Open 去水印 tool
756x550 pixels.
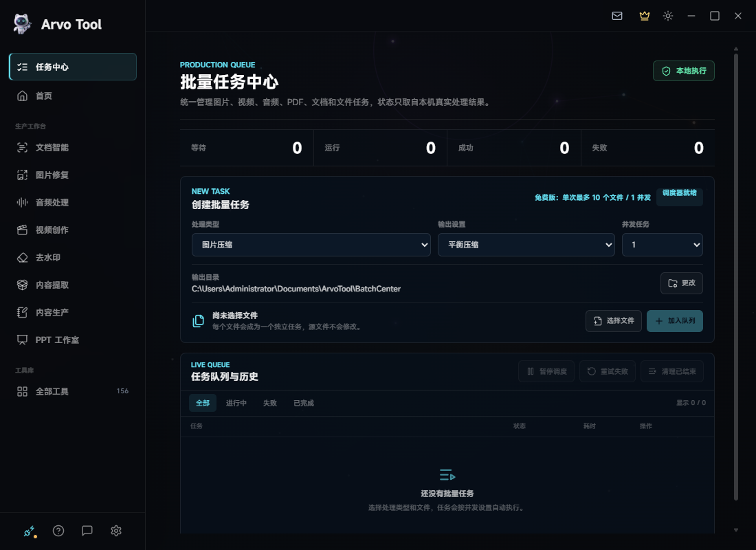(73, 257)
